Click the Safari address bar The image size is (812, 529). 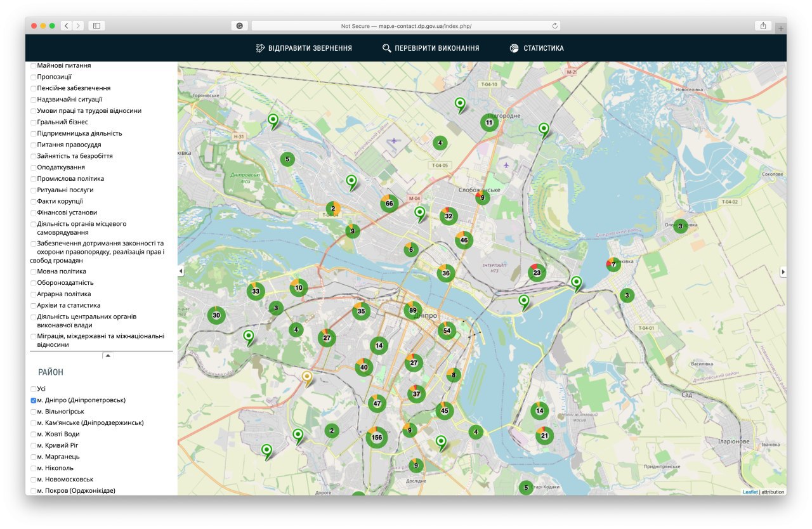tap(406, 26)
